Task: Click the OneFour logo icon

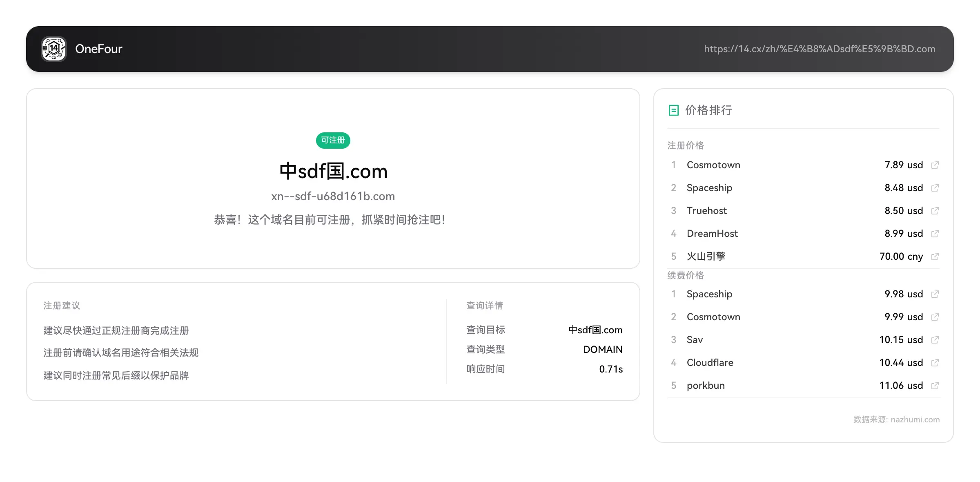Action: click(x=54, y=49)
